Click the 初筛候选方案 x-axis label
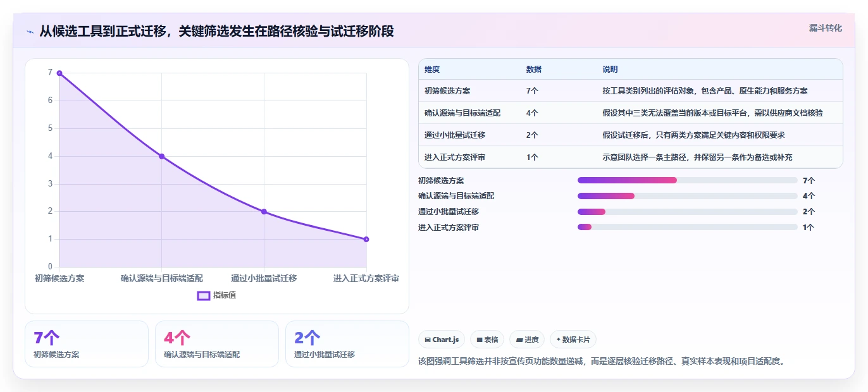Viewport: 868px width, 392px height. 59,278
